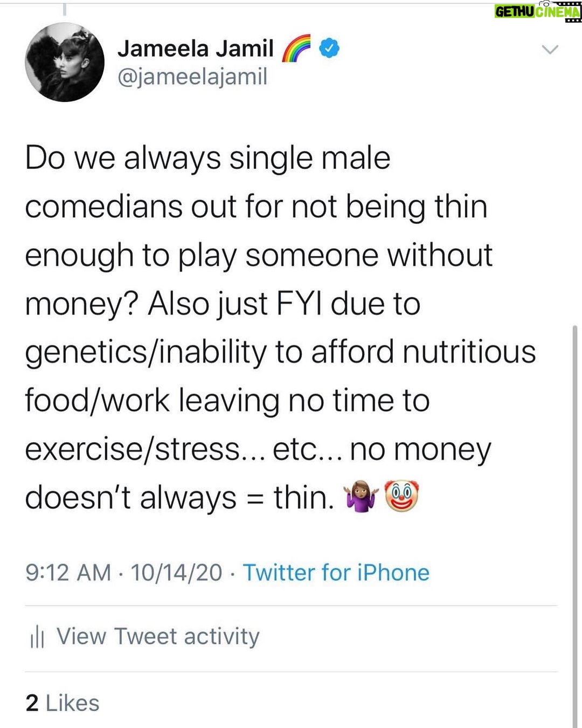Open the tweet options chevron menu
582x728 pixels.
pos(550,50)
